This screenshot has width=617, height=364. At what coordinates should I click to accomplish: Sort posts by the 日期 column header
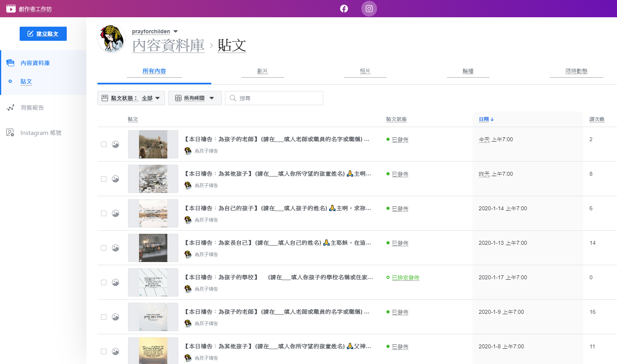[x=486, y=119]
